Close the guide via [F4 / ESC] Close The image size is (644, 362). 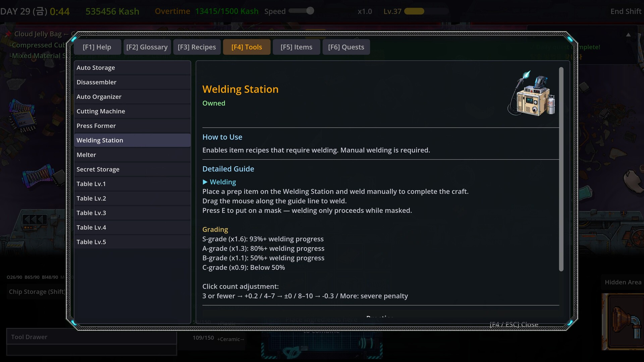tap(514, 324)
